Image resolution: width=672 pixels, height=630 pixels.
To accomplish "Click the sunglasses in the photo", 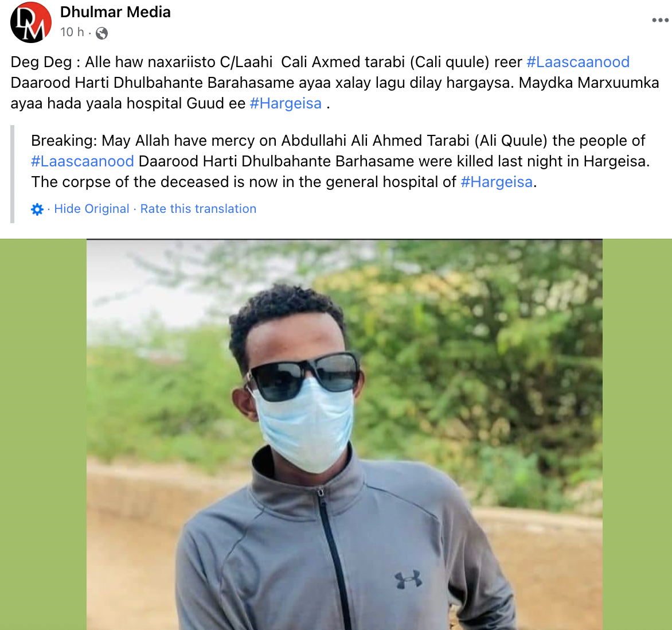I will [x=303, y=375].
